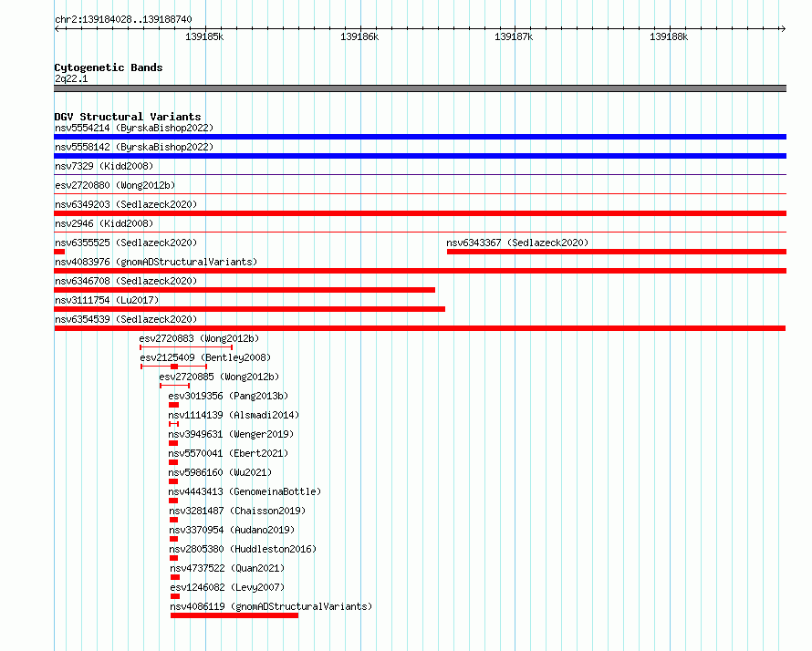Click the red bar under nsv6346708
Screen dimensions: 812x651
(x=245, y=290)
